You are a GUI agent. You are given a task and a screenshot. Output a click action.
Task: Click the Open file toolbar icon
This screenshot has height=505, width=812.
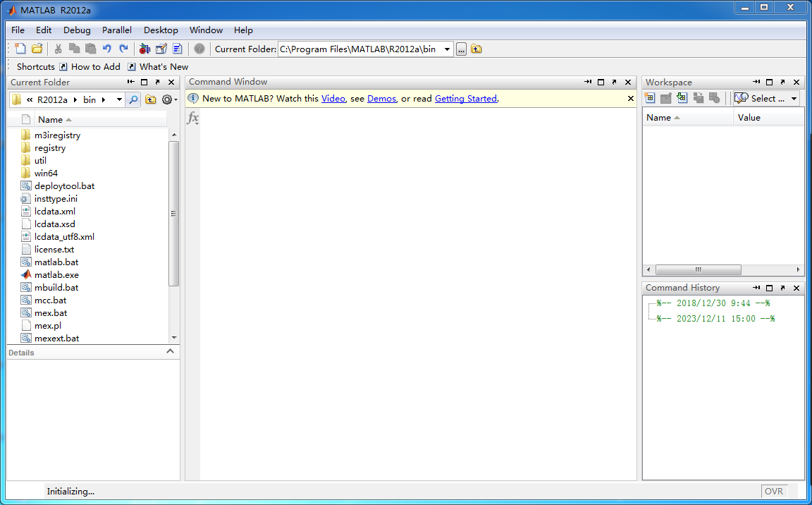pos(37,49)
